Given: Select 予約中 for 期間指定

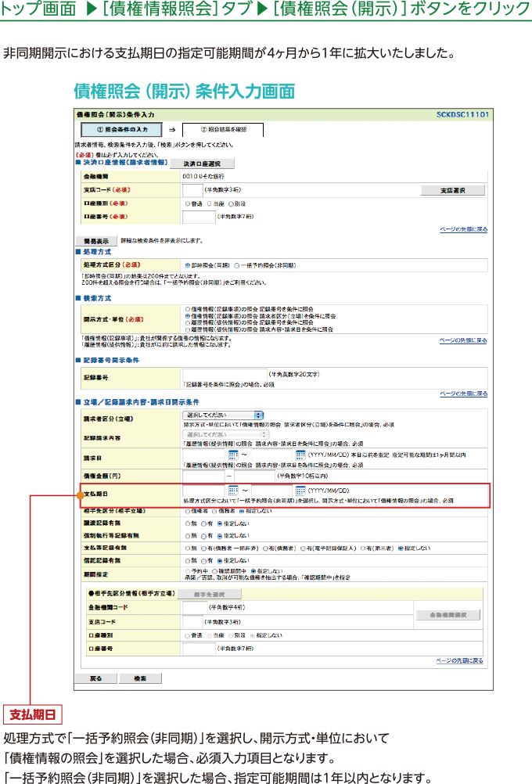Looking at the screenshot, I should pyautogui.click(x=188, y=571).
